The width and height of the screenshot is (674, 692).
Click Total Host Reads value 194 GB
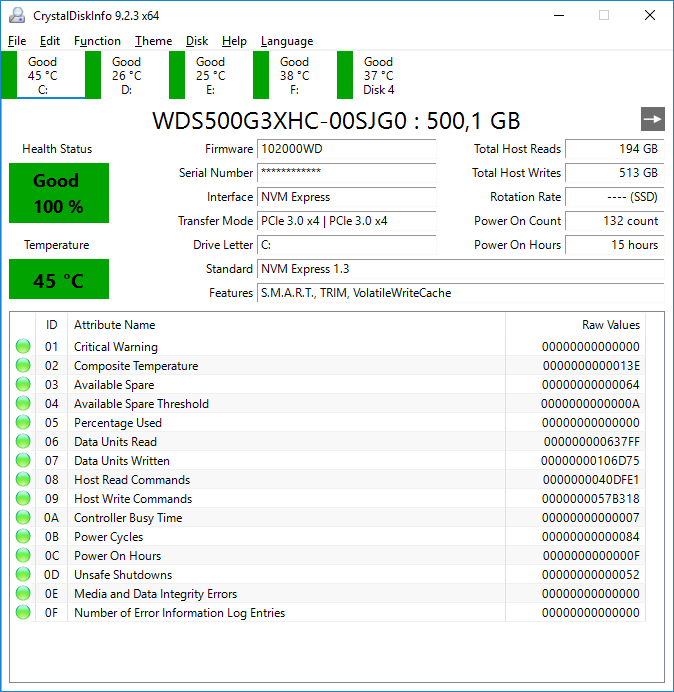615,149
